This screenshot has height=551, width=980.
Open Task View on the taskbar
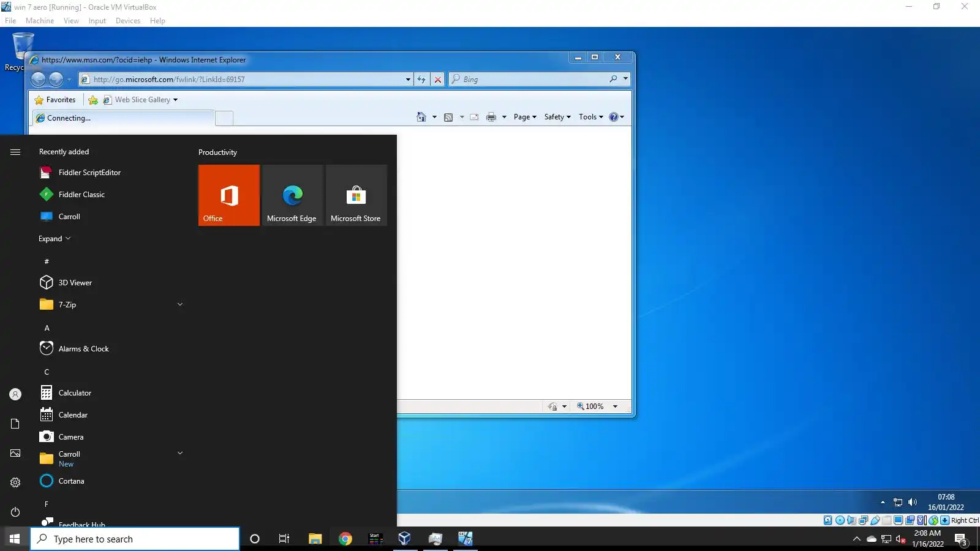pos(284,539)
